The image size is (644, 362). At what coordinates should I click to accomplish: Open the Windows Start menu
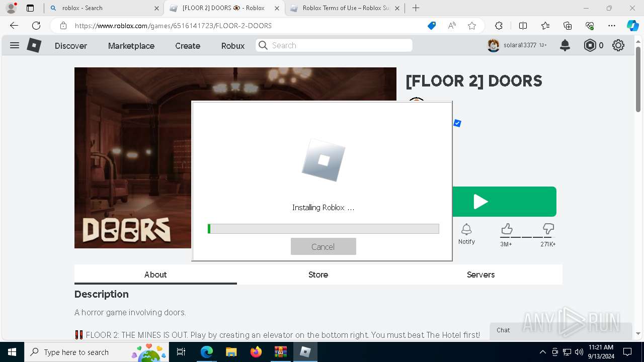(x=12, y=352)
